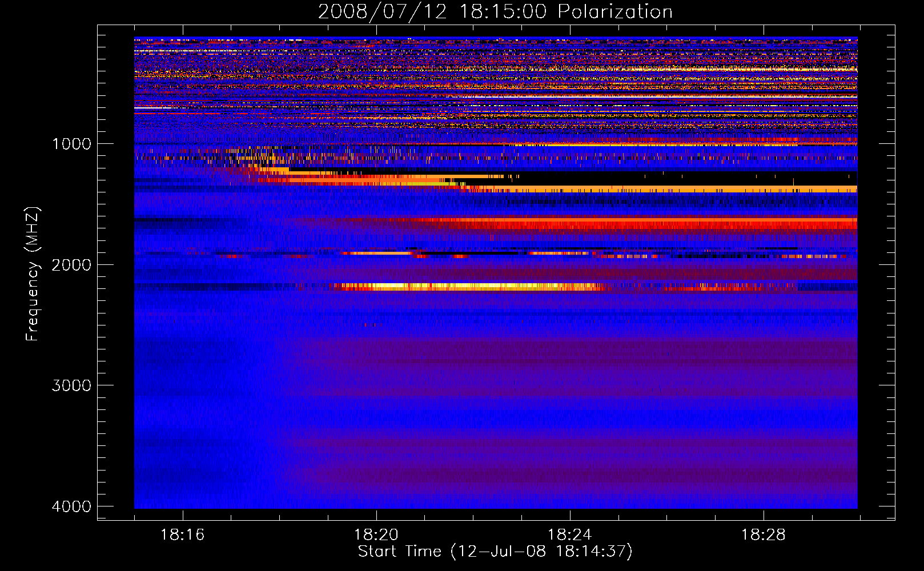Click the 18:24 time tick label

click(569, 535)
